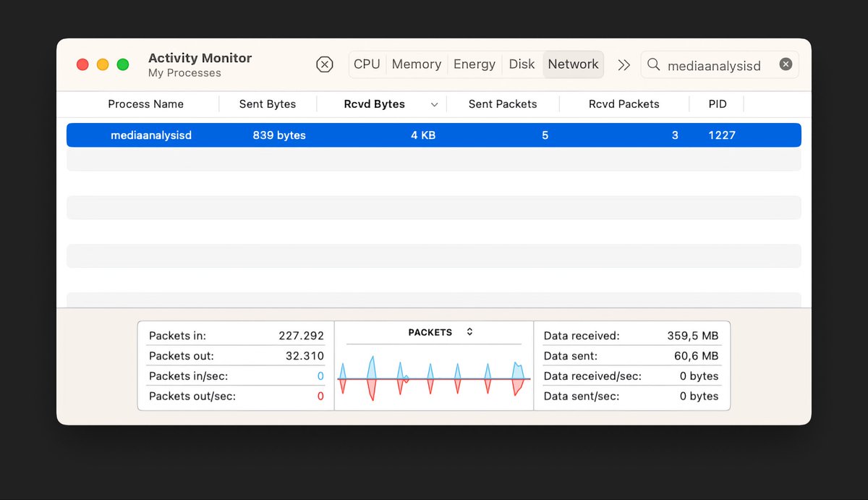This screenshot has width=868, height=500.
Task: Sort by Process Name column
Action: tap(145, 104)
